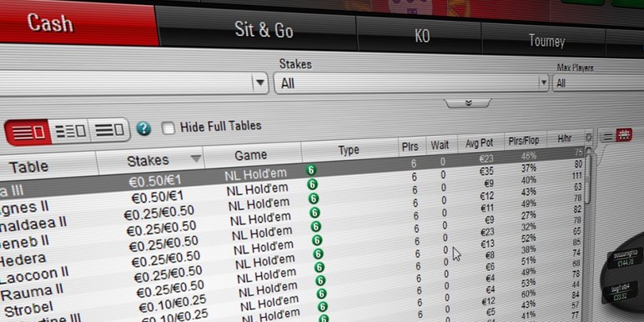
Task: Select the red compact list view icon
Action: (x=28, y=133)
